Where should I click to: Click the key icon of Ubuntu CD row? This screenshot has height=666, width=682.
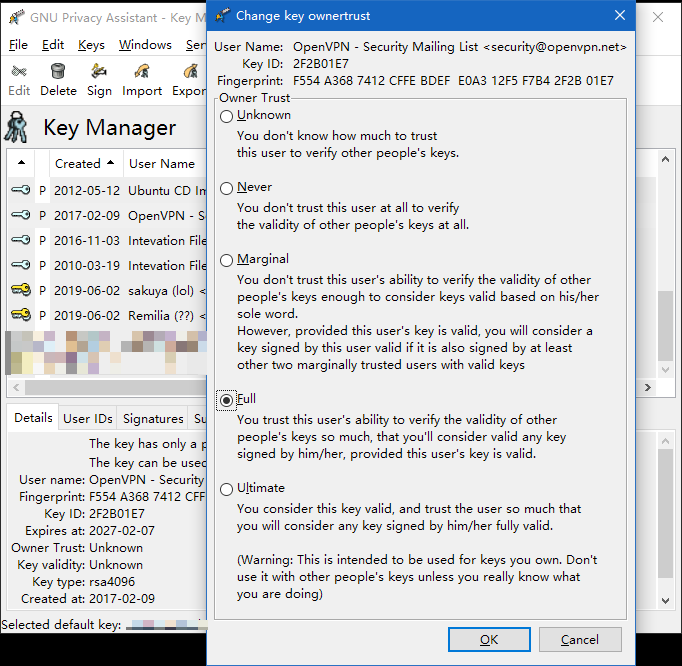click(20, 190)
